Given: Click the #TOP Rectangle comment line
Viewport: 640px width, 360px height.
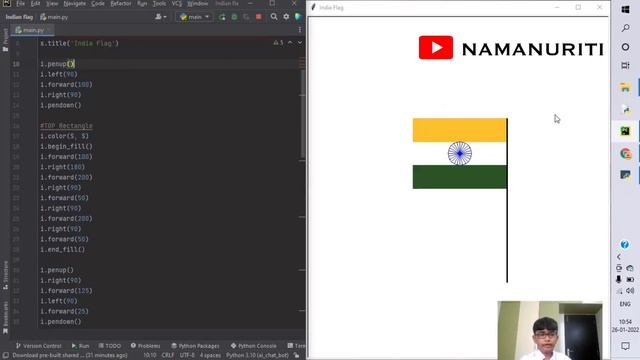Looking at the screenshot, I should pyautogui.click(x=66, y=126).
